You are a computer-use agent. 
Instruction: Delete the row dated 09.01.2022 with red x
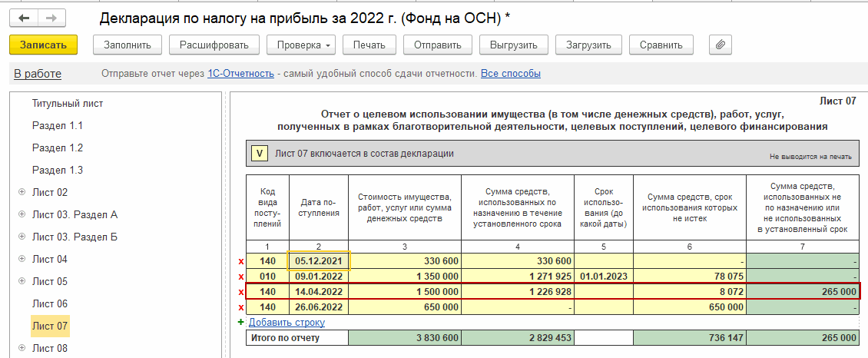coord(240,276)
